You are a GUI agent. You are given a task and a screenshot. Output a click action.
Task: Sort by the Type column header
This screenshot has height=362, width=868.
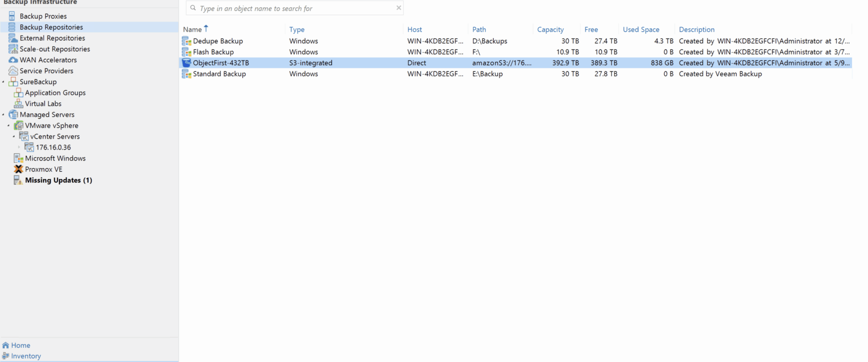[x=297, y=29]
